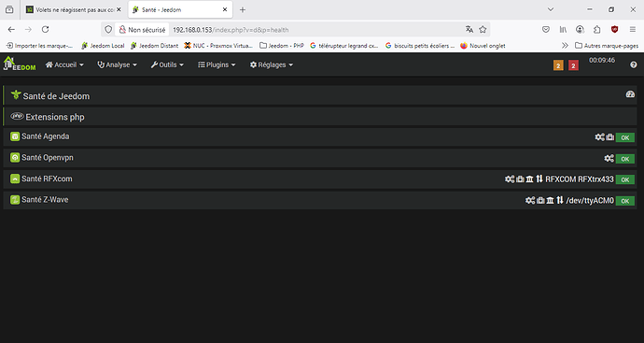
Task: Open a new browser tab
Action: (x=243, y=9)
